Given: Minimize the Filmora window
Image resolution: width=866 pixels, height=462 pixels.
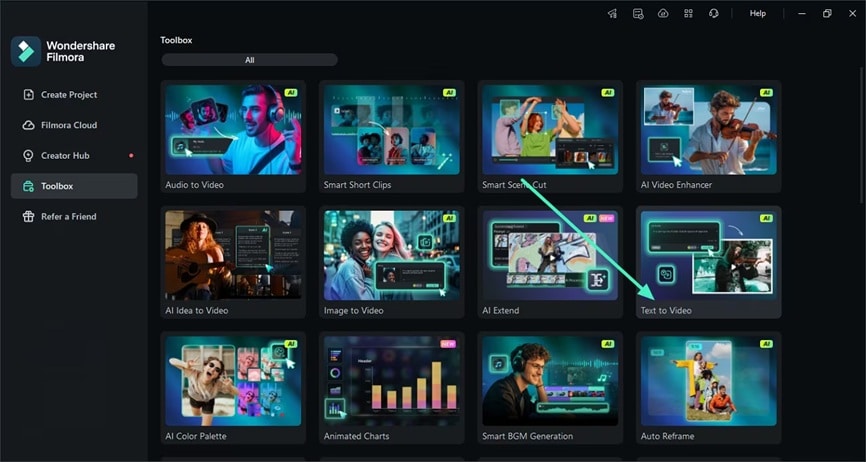Looking at the screenshot, I should coord(802,14).
